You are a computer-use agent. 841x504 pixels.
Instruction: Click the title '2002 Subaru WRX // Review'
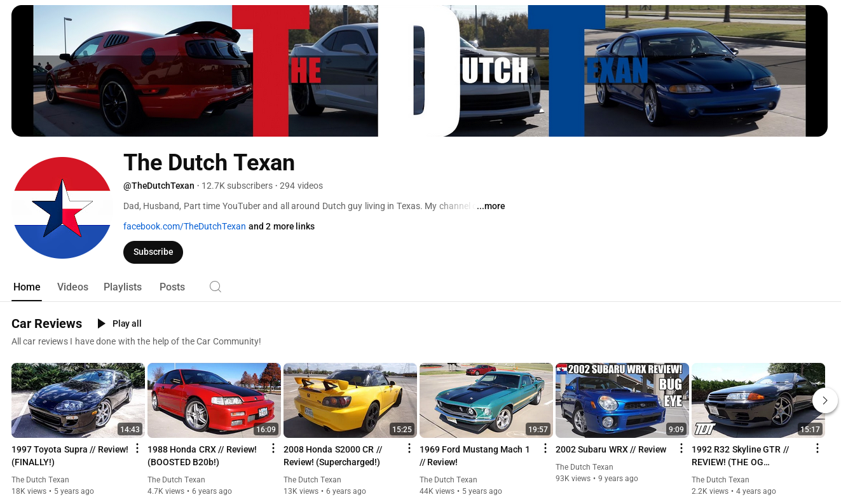point(611,449)
